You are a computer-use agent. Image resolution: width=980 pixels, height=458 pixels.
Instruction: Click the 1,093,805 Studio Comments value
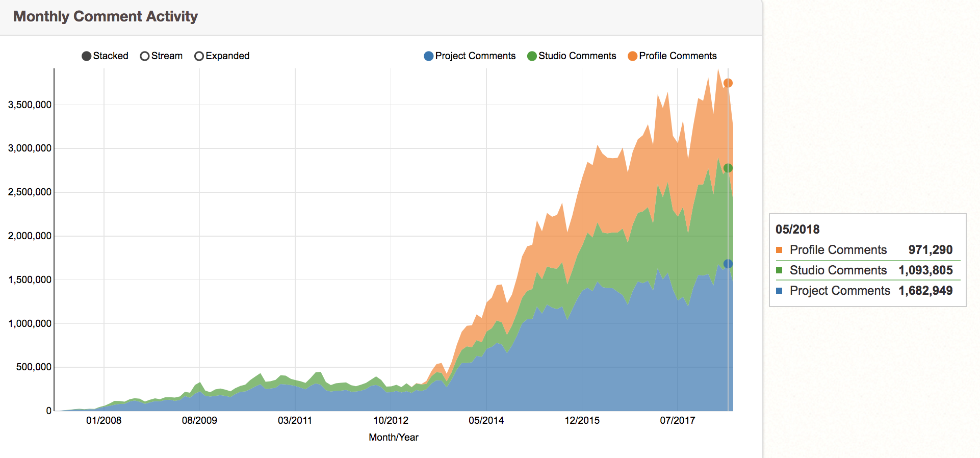click(x=925, y=270)
